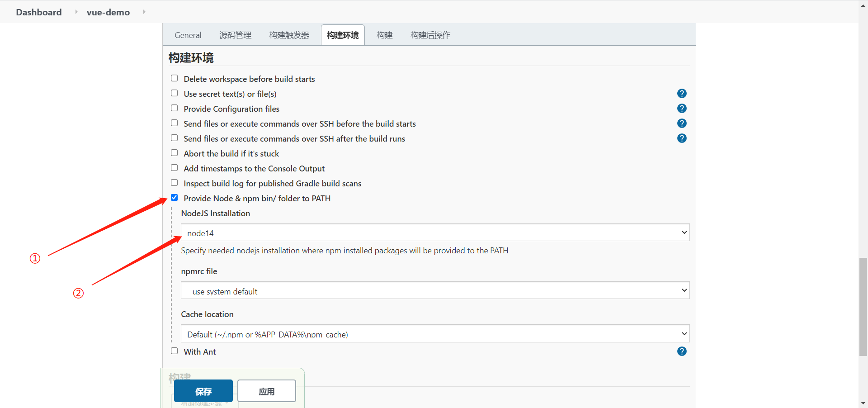Open vue-demo breadcrumb link
The width and height of the screenshot is (868, 408).
108,12
